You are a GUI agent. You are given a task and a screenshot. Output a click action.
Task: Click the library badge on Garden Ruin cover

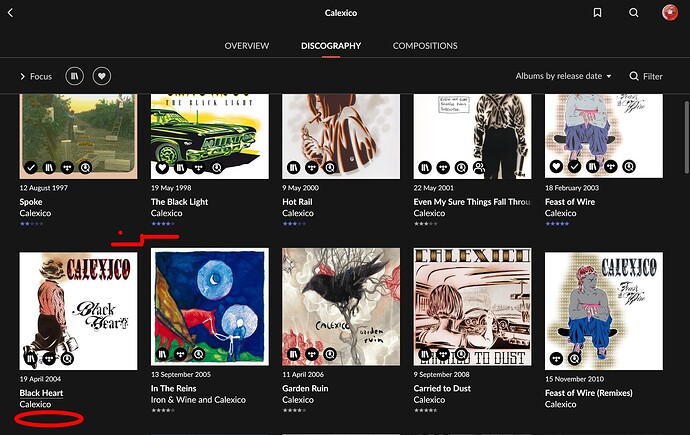tap(294, 354)
